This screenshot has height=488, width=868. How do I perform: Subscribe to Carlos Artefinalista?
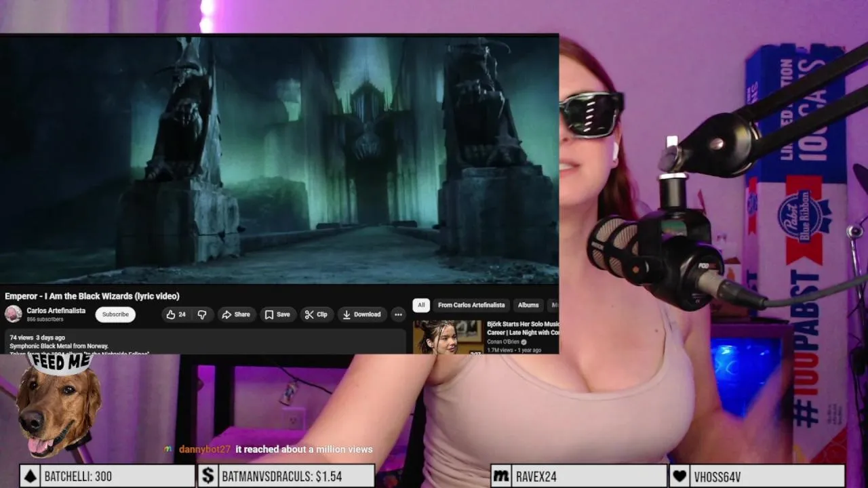[115, 314]
